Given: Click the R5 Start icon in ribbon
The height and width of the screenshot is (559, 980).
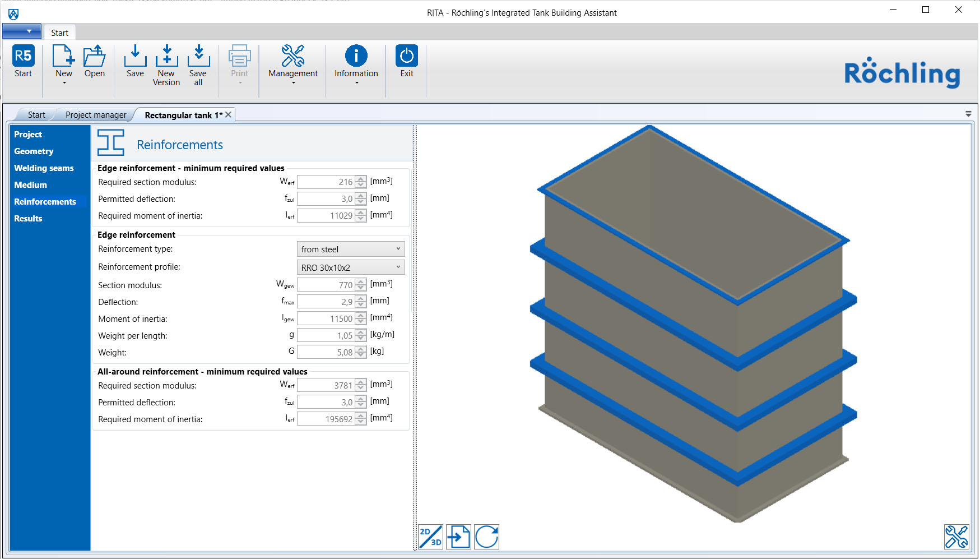Looking at the screenshot, I should pos(24,57).
